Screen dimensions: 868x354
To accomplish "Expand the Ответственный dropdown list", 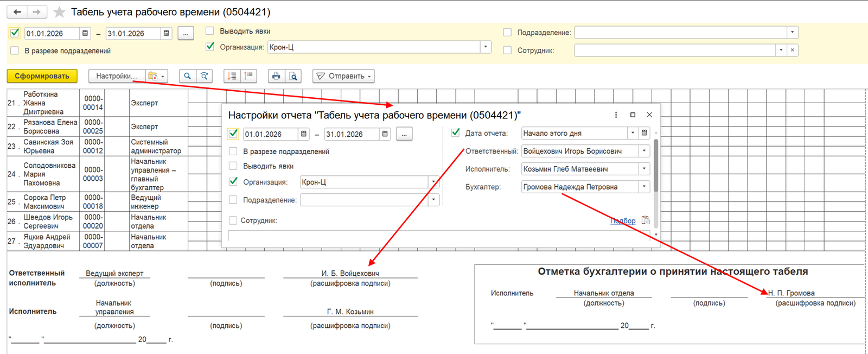I will [644, 151].
